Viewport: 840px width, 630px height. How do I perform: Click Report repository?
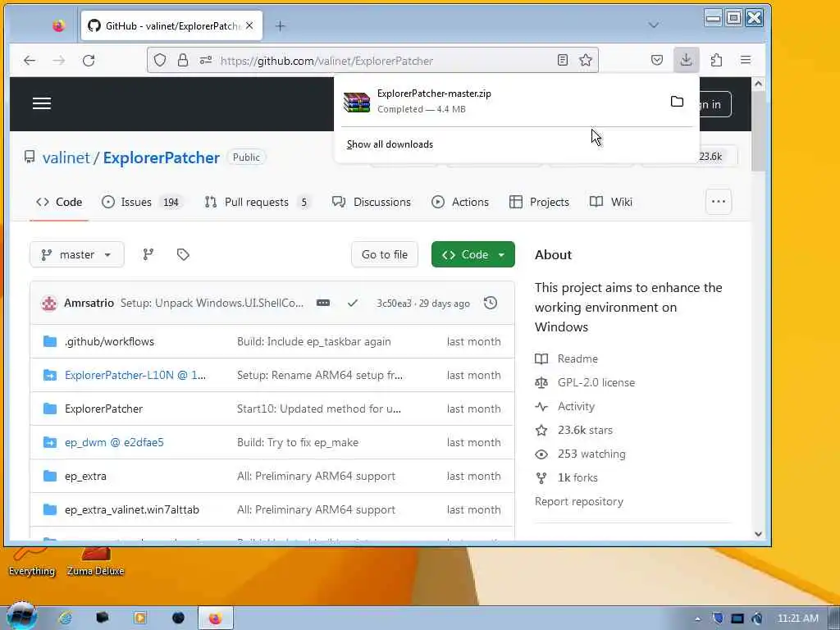point(579,502)
